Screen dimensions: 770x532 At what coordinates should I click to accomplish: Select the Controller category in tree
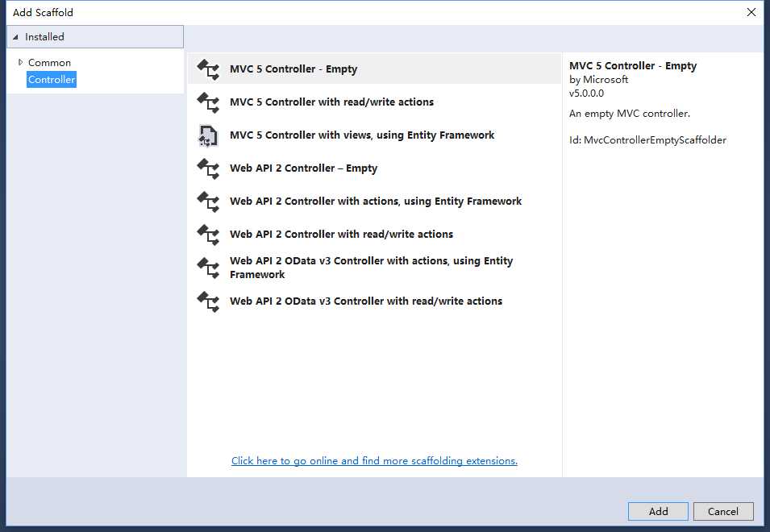coord(52,80)
